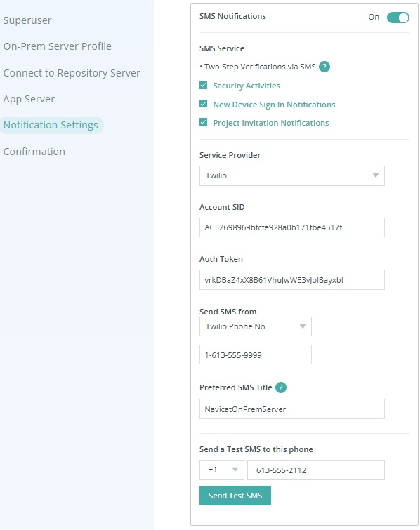Open help for Two-Step Verifications via SMS
The image size is (420, 530).
(324, 67)
